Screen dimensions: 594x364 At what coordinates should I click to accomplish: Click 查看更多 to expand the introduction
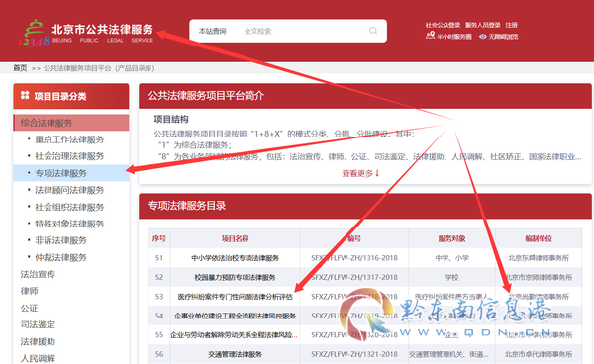pos(360,173)
